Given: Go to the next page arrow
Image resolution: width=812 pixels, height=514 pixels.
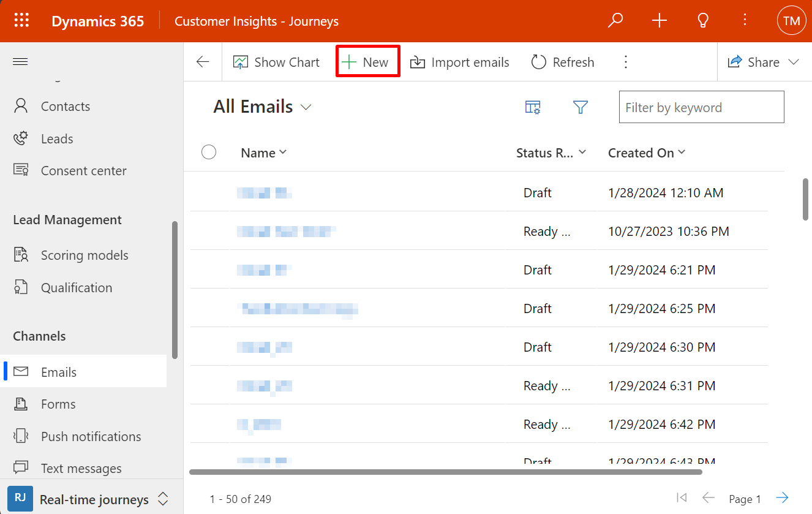Looking at the screenshot, I should click(782, 497).
